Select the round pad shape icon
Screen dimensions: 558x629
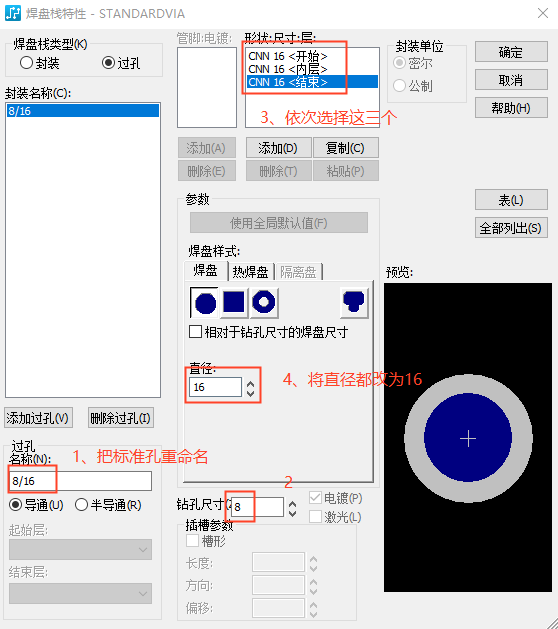click(x=204, y=302)
